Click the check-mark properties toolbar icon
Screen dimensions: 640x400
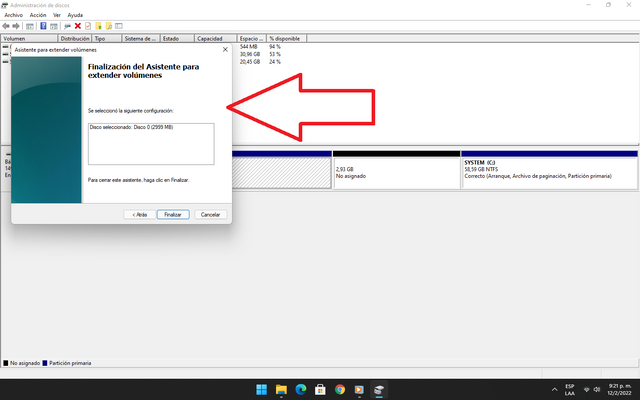pos(88,26)
